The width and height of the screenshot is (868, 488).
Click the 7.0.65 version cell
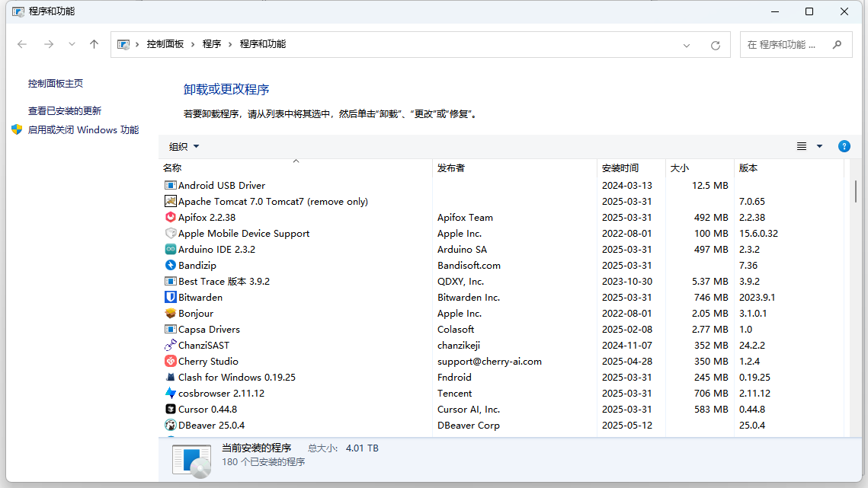click(751, 202)
